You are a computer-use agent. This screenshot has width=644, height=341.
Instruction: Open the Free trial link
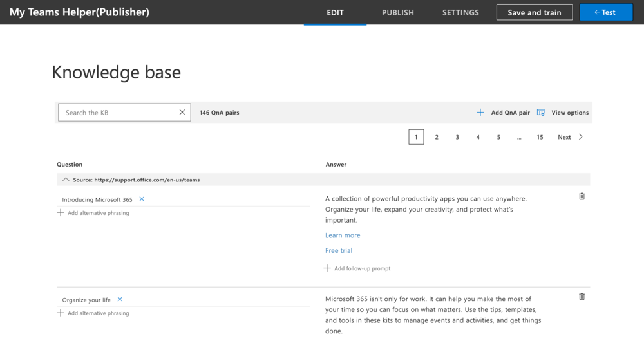[x=339, y=250]
